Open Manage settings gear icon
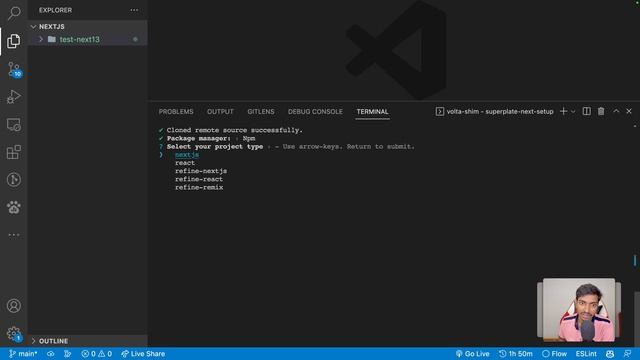 [x=14, y=334]
